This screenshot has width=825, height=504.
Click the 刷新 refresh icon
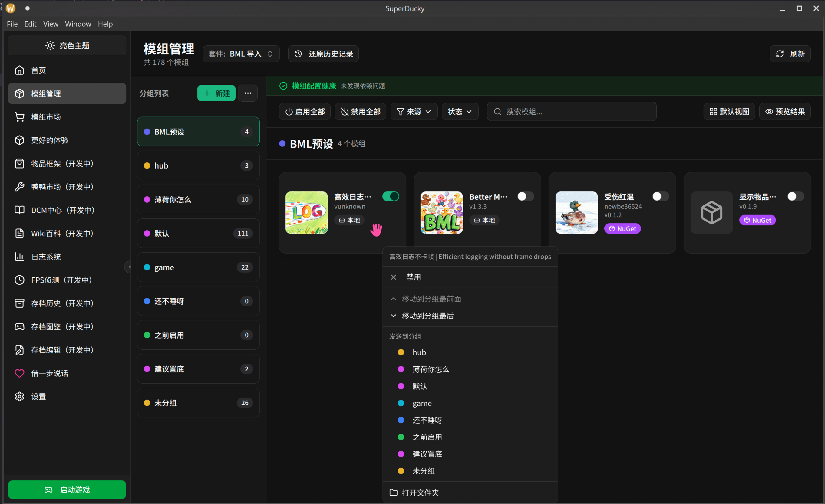pos(780,54)
